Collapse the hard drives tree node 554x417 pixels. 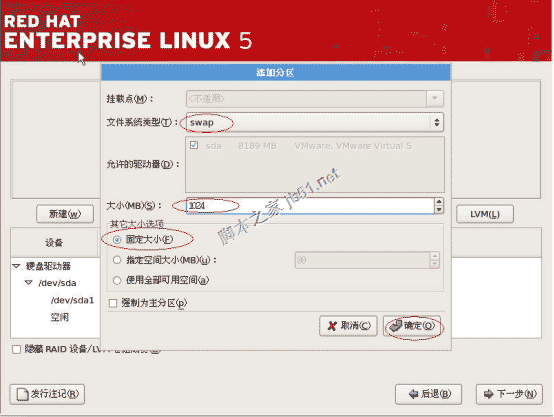(16, 266)
